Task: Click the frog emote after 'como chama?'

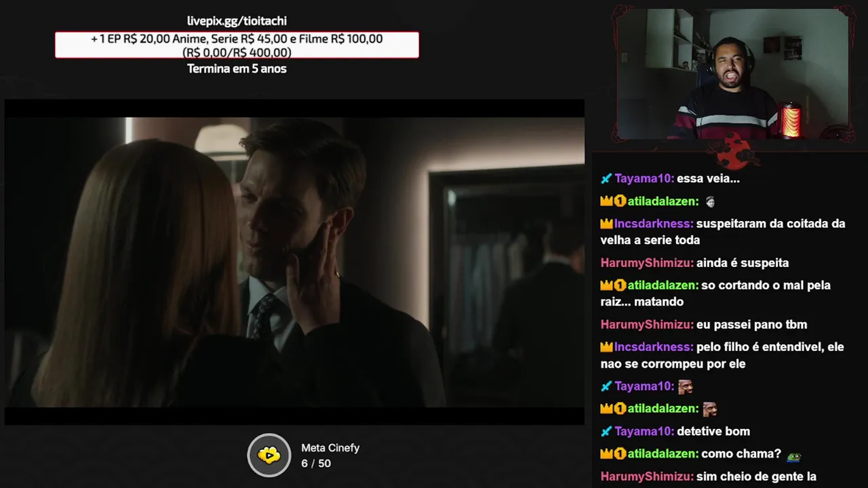Action: tap(794, 455)
